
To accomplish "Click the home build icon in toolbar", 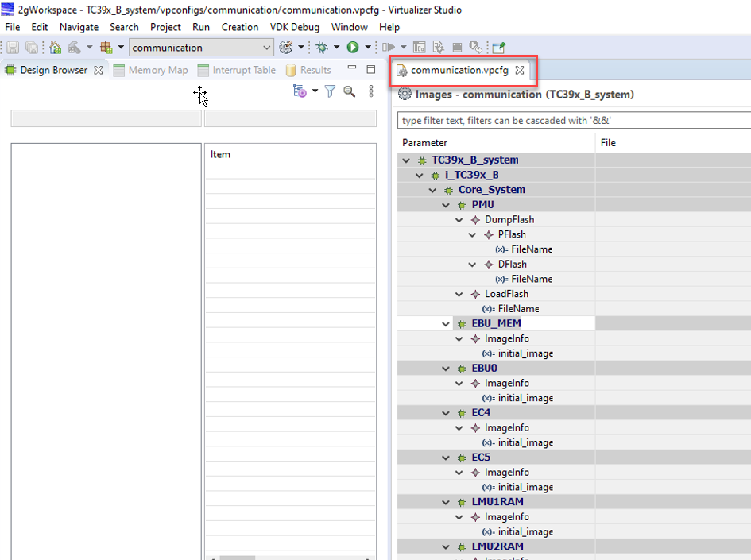I will [56, 48].
